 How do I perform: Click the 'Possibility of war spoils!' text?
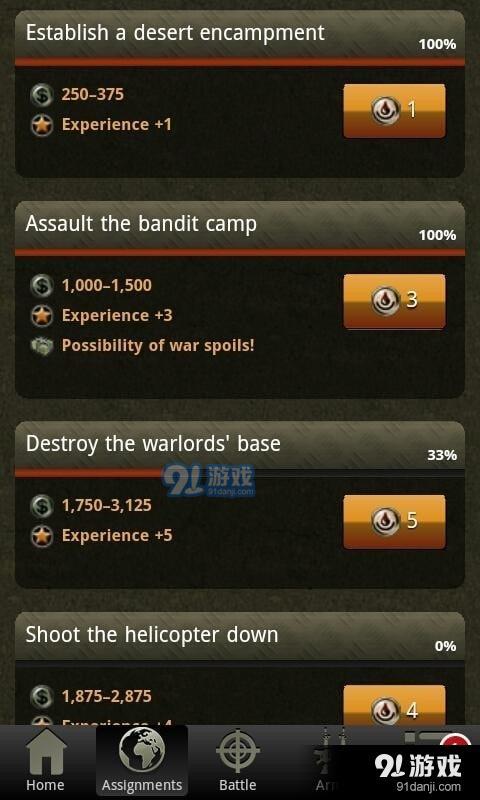click(158, 346)
